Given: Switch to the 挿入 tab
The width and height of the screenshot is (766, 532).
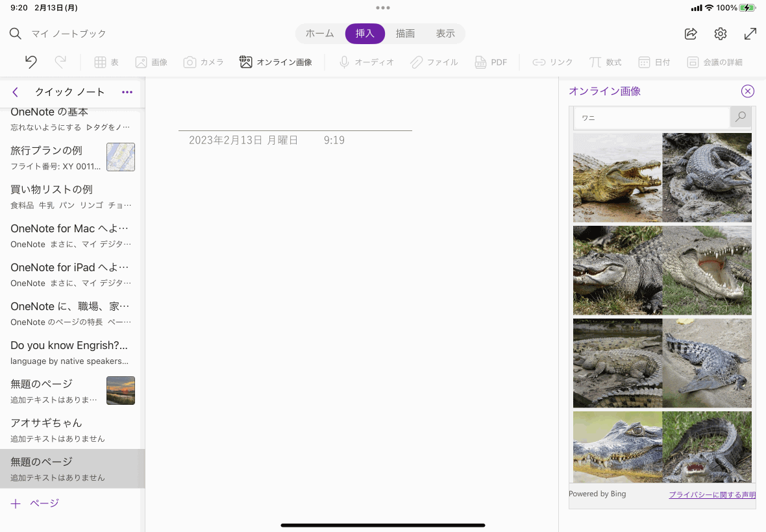Looking at the screenshot, I should [365, 33].
